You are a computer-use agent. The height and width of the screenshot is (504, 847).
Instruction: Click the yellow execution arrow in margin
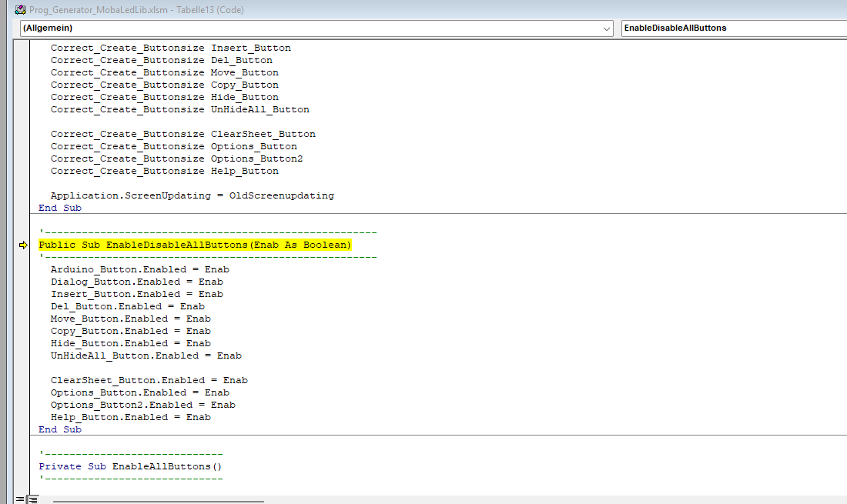point(23,245)
